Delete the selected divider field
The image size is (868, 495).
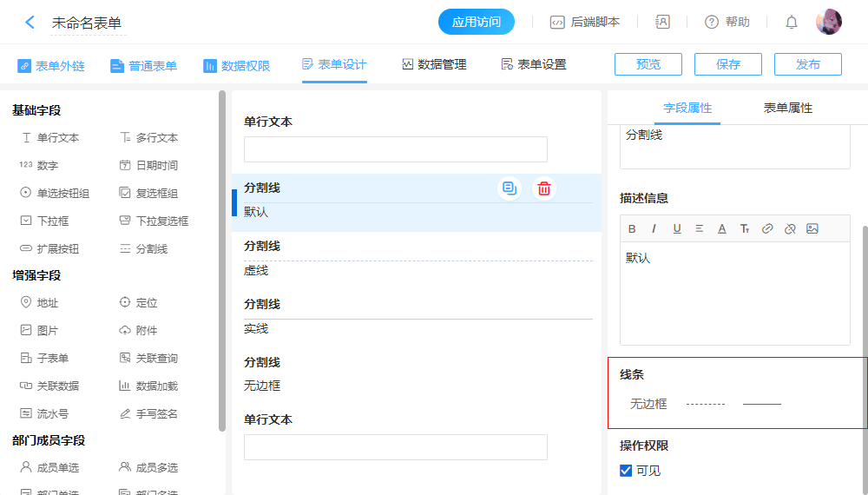click(x=544, y=188)
